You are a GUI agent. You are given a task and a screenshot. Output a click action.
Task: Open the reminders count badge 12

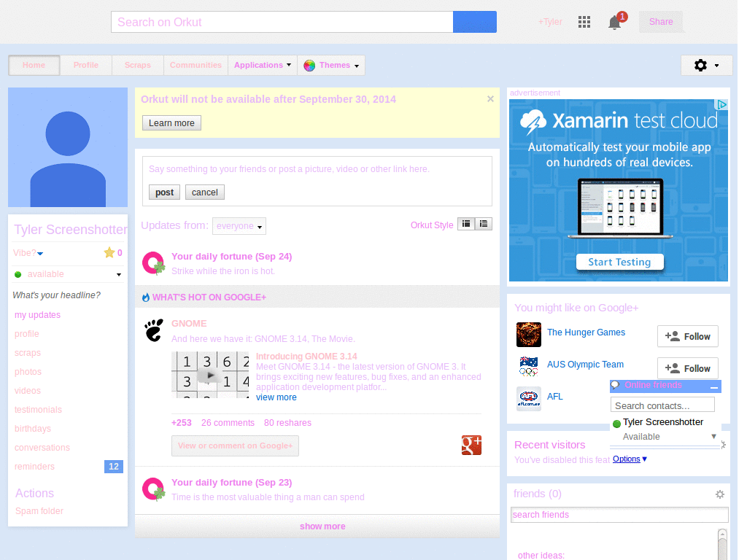113,467
